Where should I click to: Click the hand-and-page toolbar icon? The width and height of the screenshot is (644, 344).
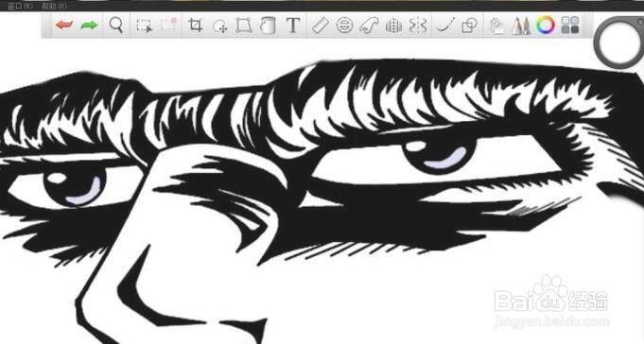[x=496, y=26]
